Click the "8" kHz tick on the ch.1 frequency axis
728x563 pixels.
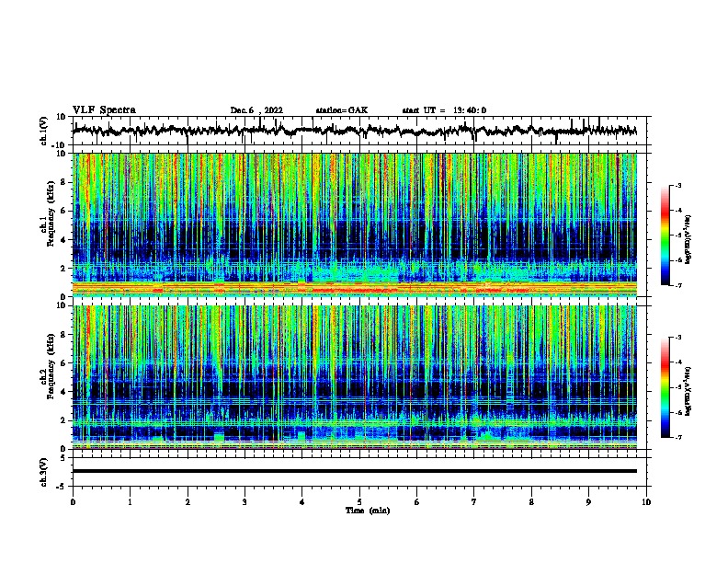(63, 182)
